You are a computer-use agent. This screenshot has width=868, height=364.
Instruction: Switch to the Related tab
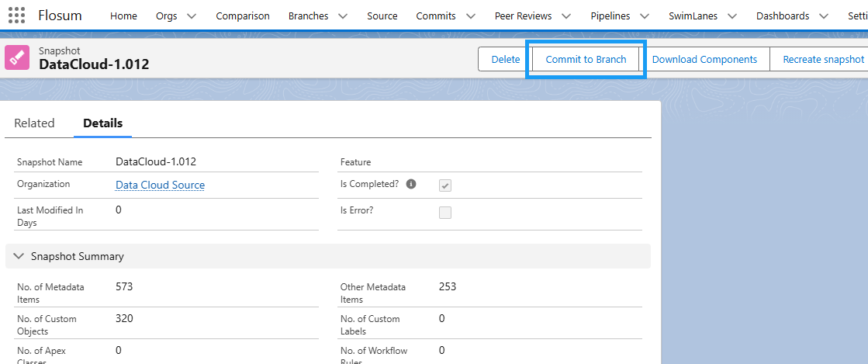point(34,123)
